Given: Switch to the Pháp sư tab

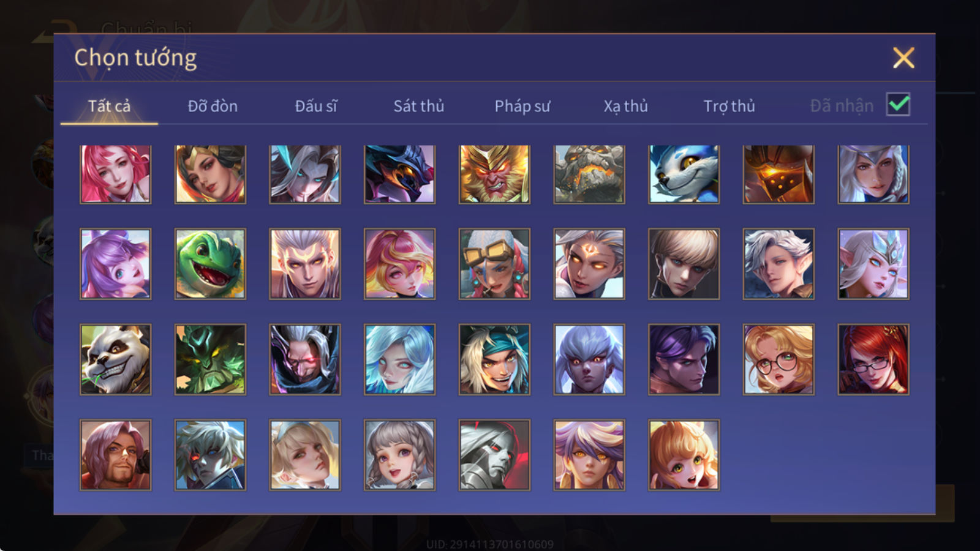Looking at the screenshot, I should point(522,106).
